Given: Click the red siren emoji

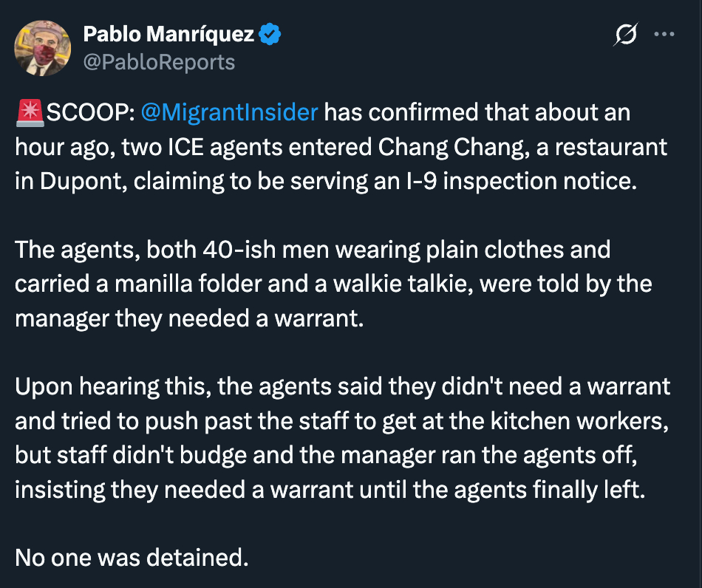Looking at the screenshot, I should pyautogui.click(x=30, y=113).
